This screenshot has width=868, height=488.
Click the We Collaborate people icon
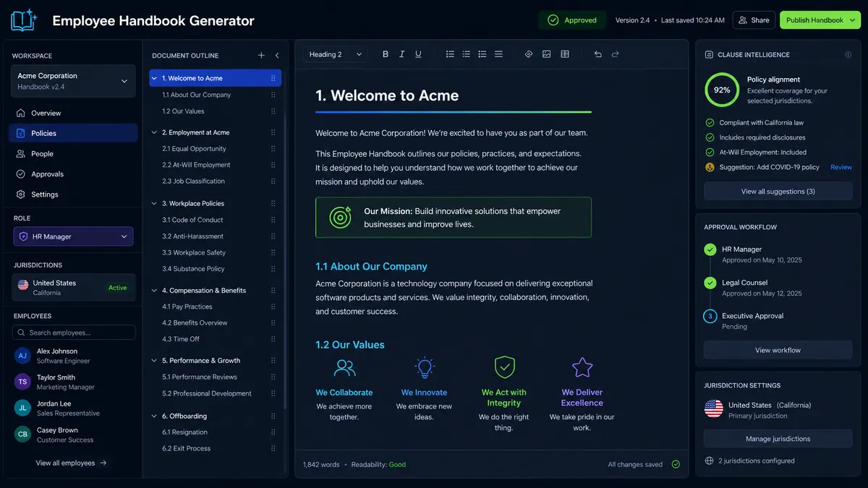tap(344, 368)
